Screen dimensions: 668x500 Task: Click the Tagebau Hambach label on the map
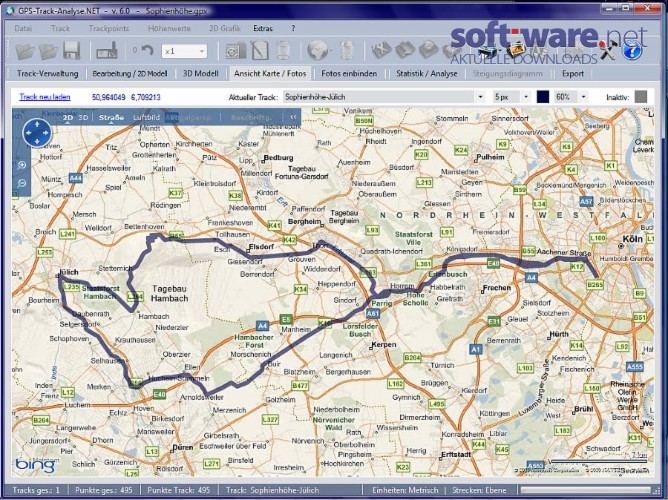[170, 293]
